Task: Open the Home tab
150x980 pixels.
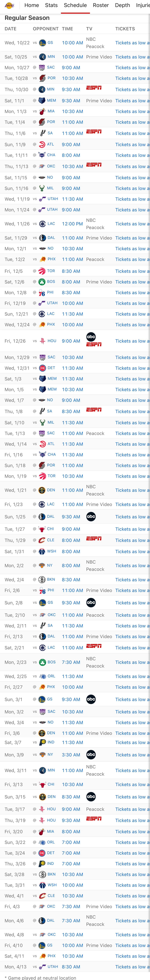Action: 31,5
